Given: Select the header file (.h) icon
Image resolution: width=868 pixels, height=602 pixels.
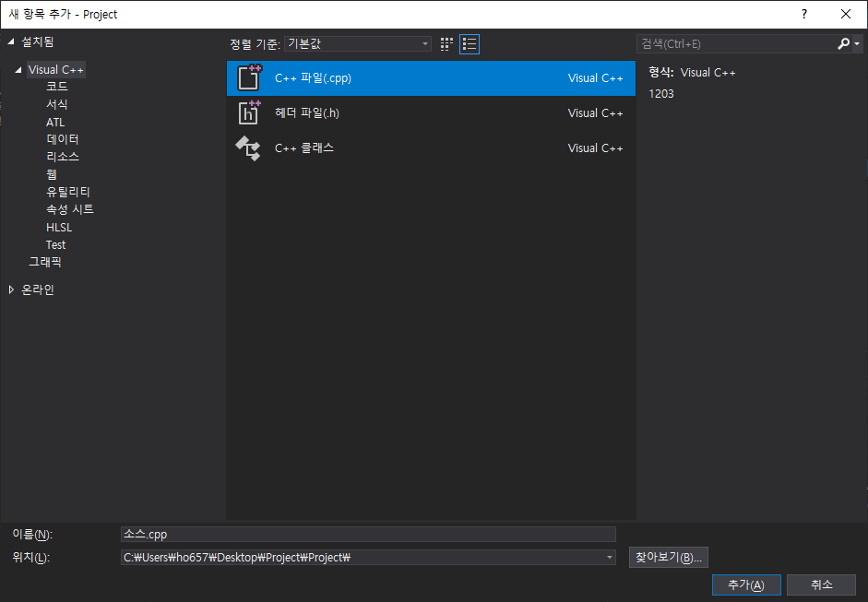Looking at the screenshot, I should pos(249,112).
